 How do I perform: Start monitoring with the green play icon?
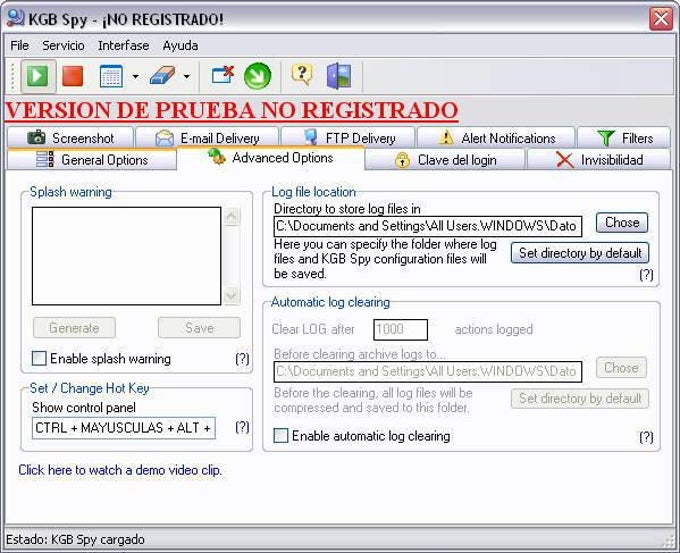pos(38,76)
